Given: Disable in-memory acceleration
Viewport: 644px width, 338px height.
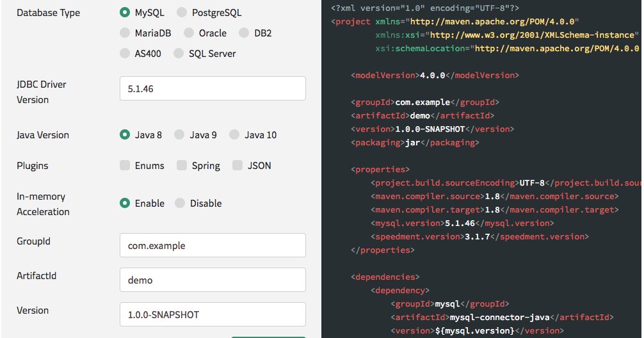Looking at the screenshot, I should coord(179,204).
